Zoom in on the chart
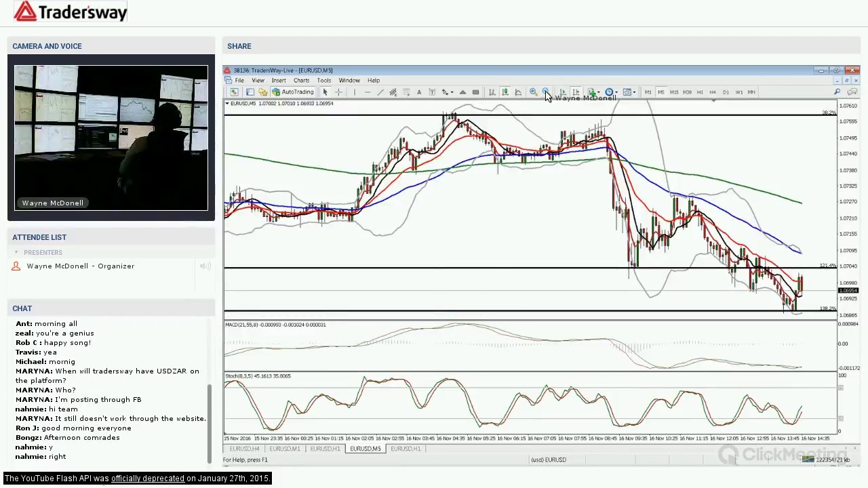The height and width of the screenshot is (488, 868). (533, 91)
